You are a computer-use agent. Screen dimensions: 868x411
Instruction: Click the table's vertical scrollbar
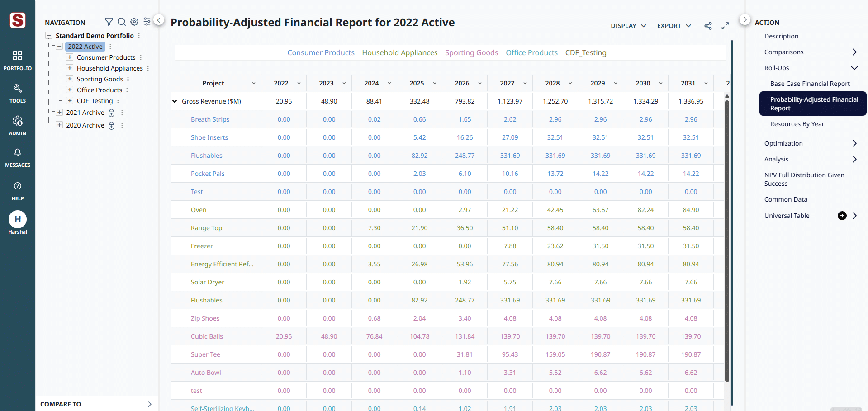727,240
